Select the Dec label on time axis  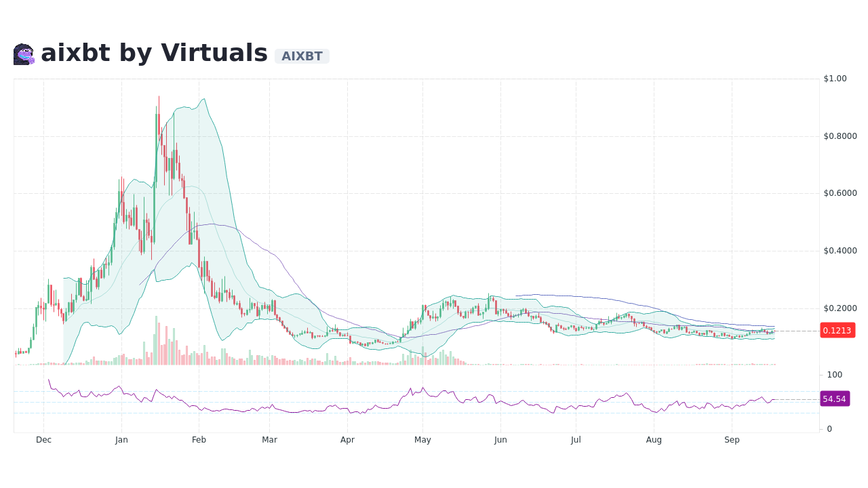[x=43, y=439]
